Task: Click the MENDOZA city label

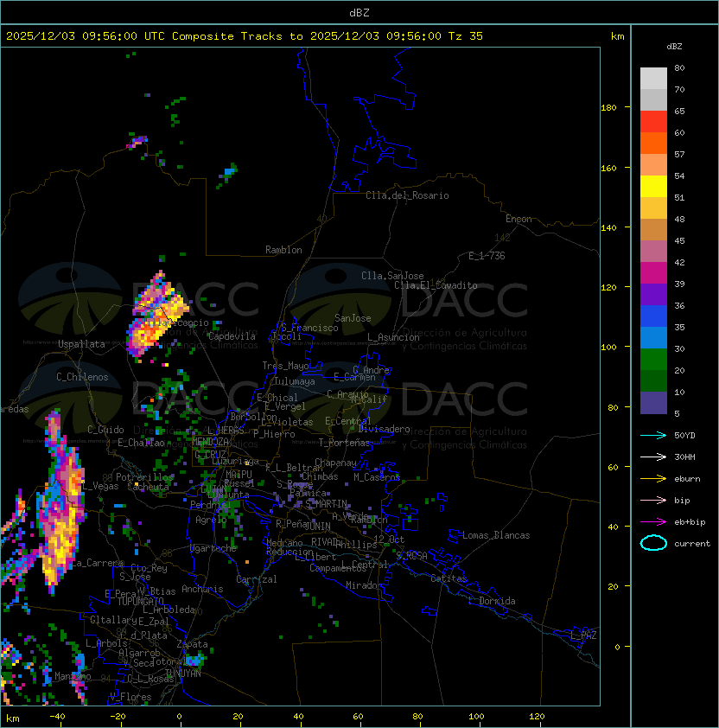Action: (210, 442)
